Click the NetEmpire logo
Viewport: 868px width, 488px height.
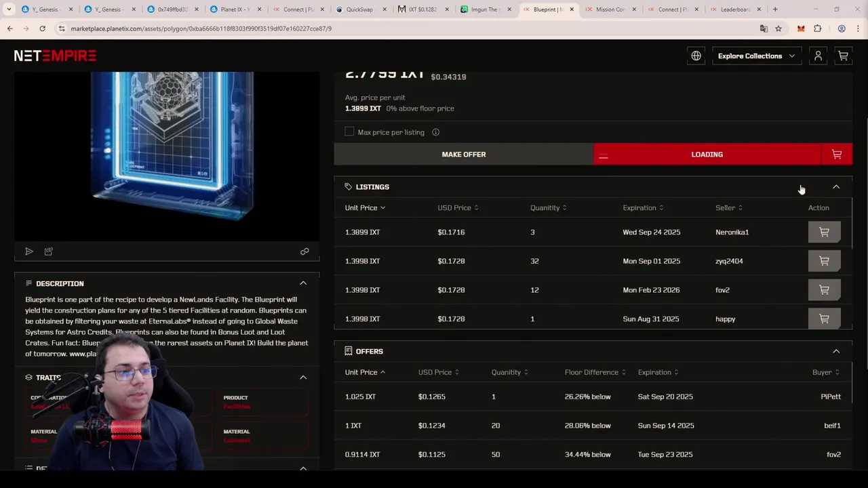pos(55,56)
